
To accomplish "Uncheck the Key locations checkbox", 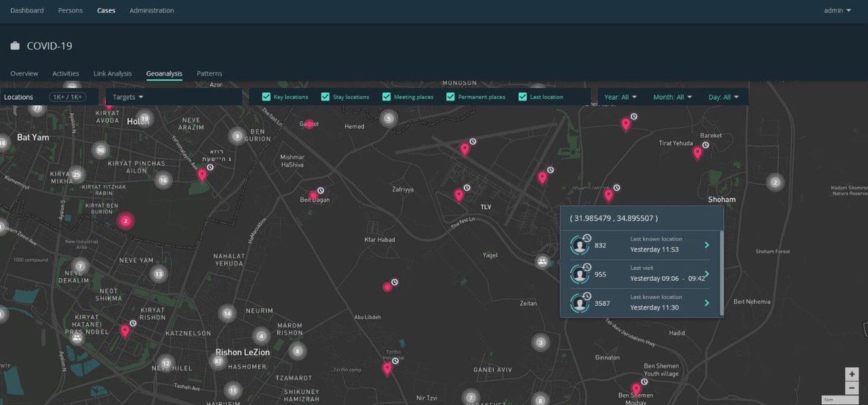I will click(267, 97).
